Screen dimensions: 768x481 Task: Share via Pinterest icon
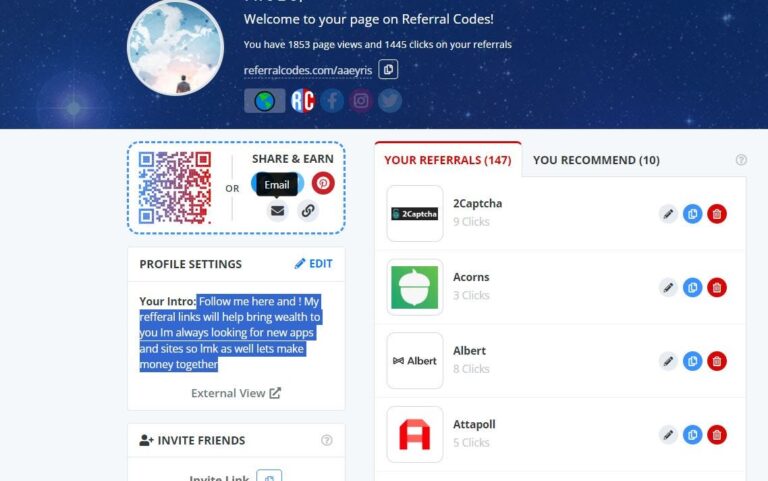323,183
